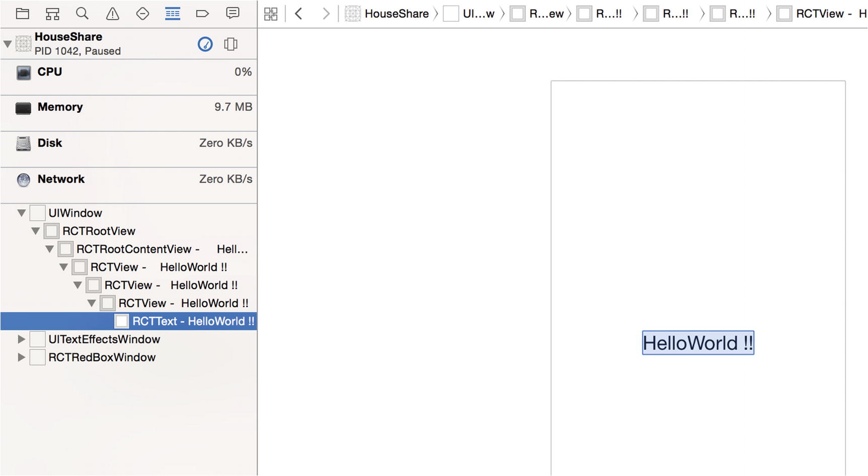Click the view hierarchy toggle beside gauge

[x=230, y=44]
